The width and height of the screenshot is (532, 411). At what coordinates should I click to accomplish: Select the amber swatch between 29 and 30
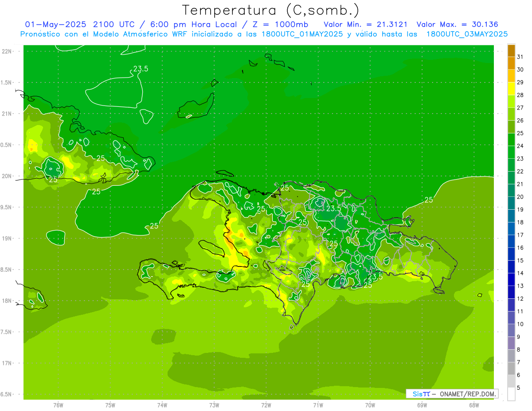pyautogui.click(x=511, y=76)
